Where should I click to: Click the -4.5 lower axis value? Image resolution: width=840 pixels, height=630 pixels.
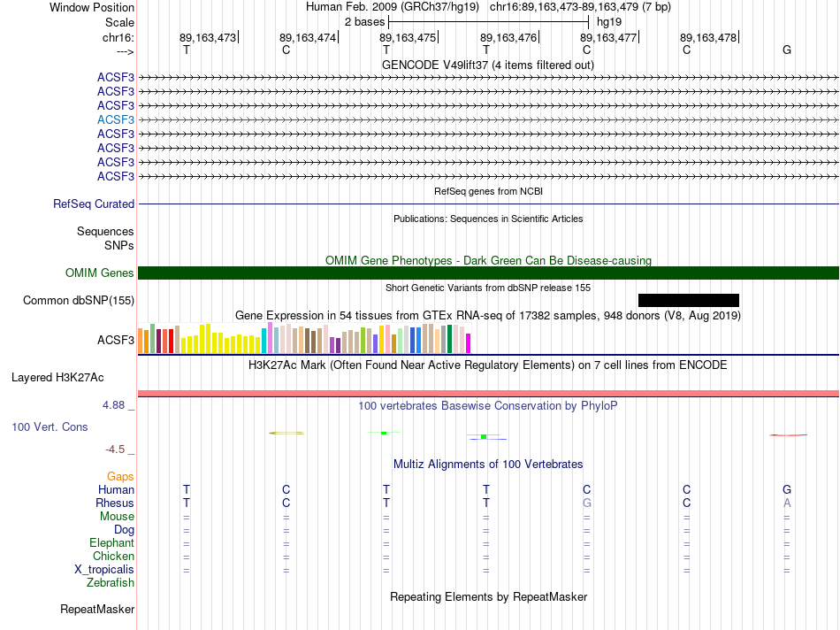click(x=115, y=449)
